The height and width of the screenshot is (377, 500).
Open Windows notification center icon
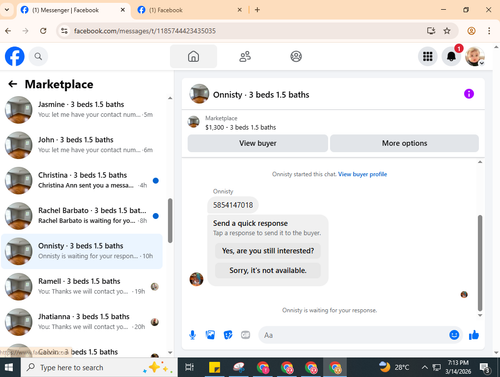coord(485,367)
